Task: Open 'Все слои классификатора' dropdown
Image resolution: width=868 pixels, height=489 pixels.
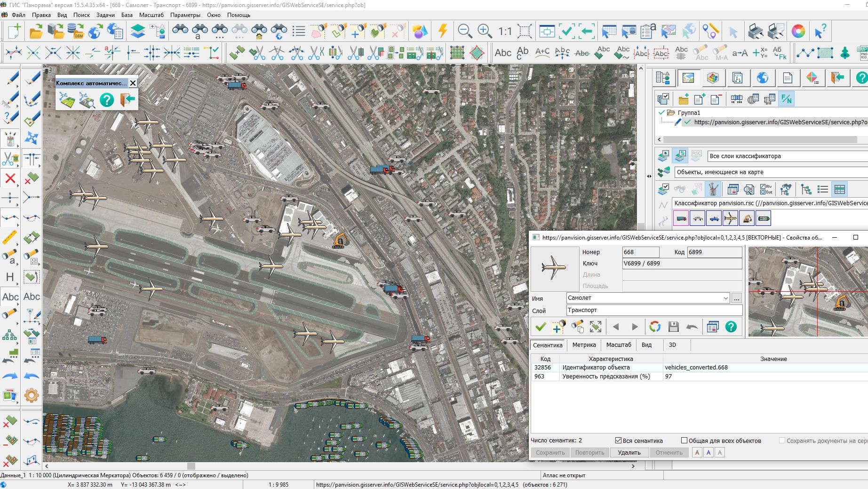Action: pos(786,156)
